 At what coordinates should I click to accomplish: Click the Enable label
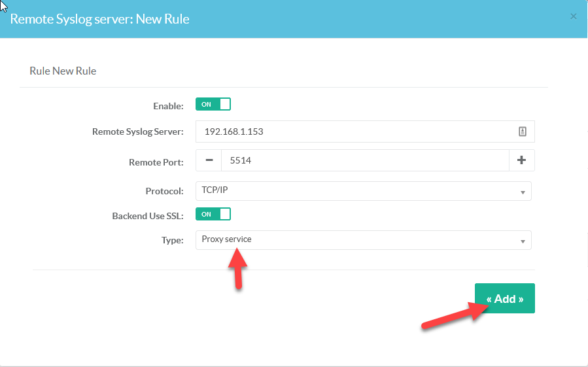pyautogui.click(x=168, y=106)
